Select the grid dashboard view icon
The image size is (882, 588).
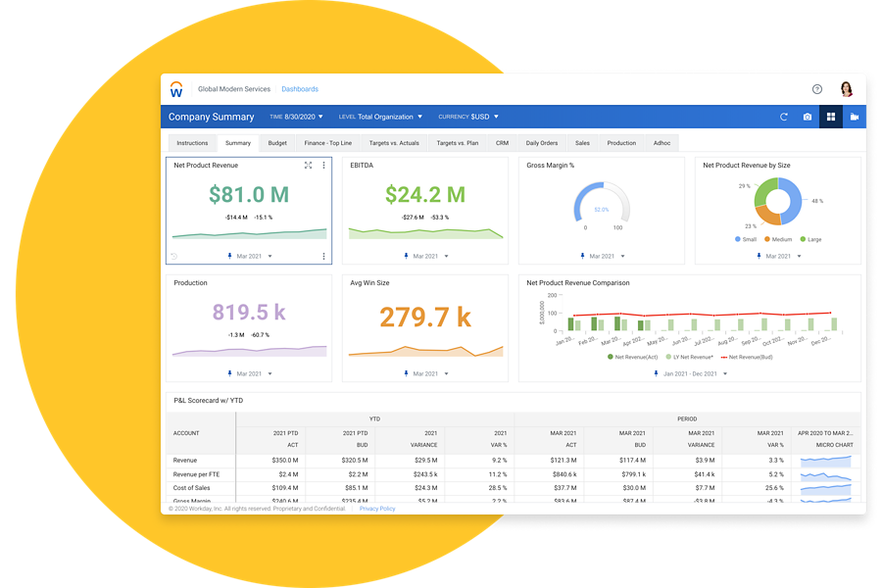(831, 117)
